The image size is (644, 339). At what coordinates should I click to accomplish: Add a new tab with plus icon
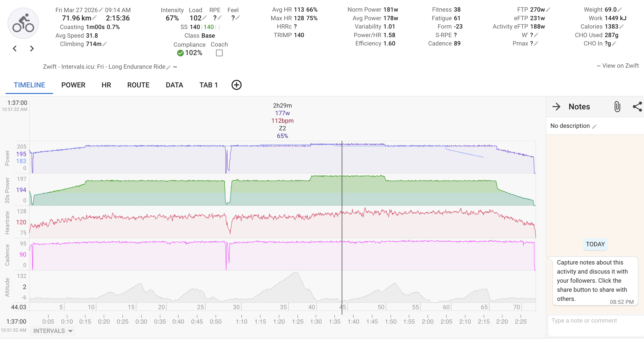236,85
